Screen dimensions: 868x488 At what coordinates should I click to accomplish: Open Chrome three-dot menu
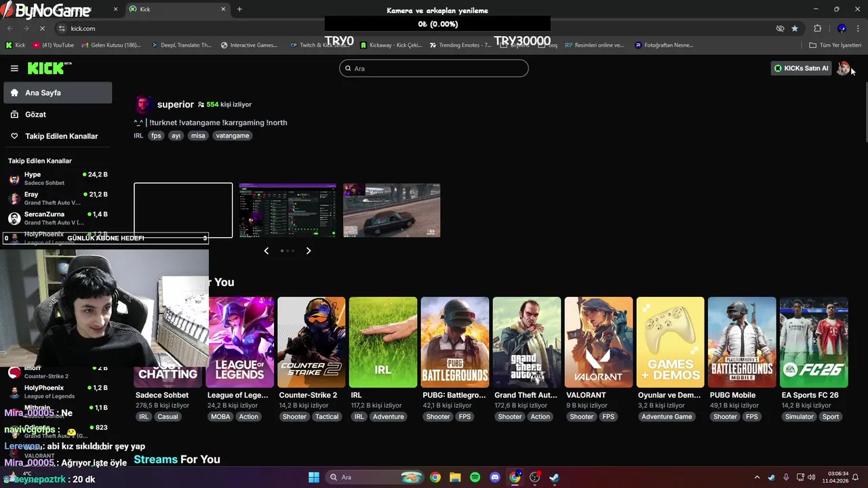coord(859,28)
